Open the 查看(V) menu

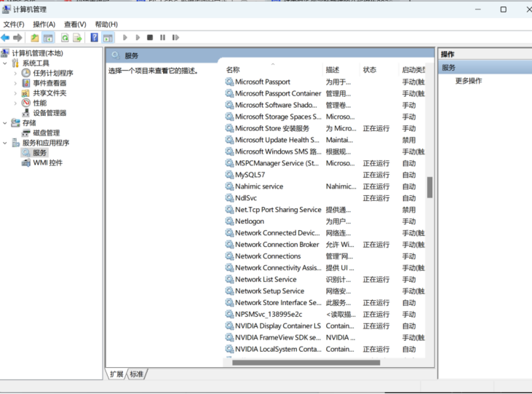[75, 25]
